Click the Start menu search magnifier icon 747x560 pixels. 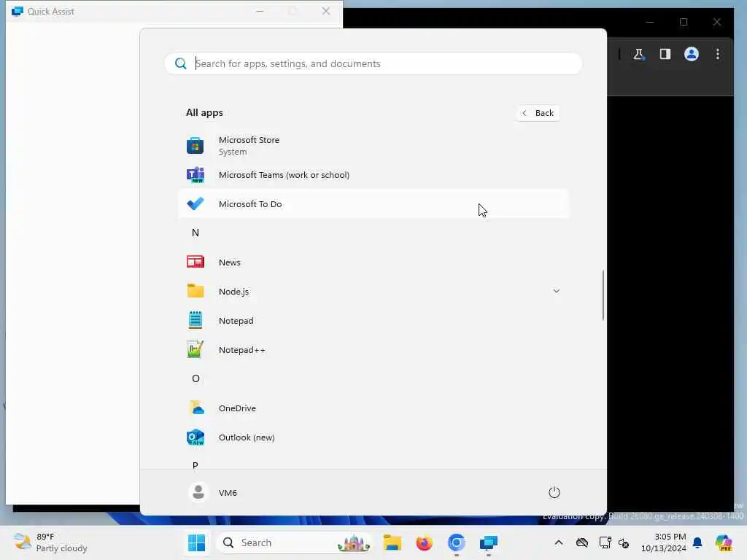coord(181,63)
